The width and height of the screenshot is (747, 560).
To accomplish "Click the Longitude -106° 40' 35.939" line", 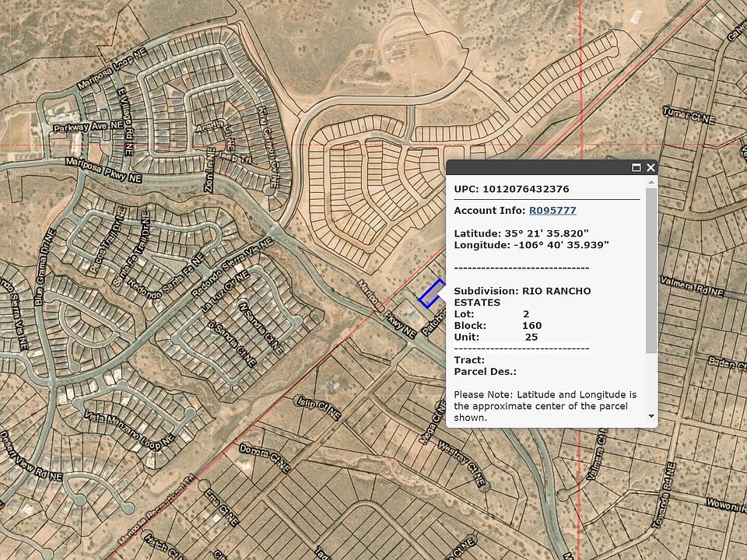I will tap(531, 245).
